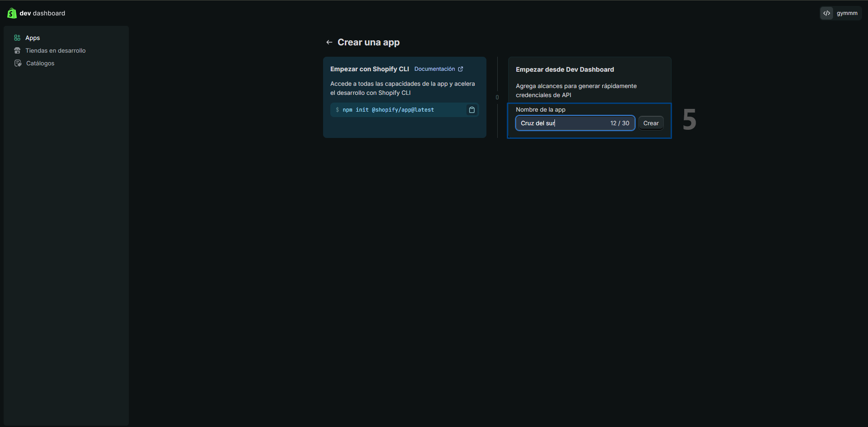Click the Shopify bag logo
Screen dimensions: 868x427
click(x=12, y=13)
